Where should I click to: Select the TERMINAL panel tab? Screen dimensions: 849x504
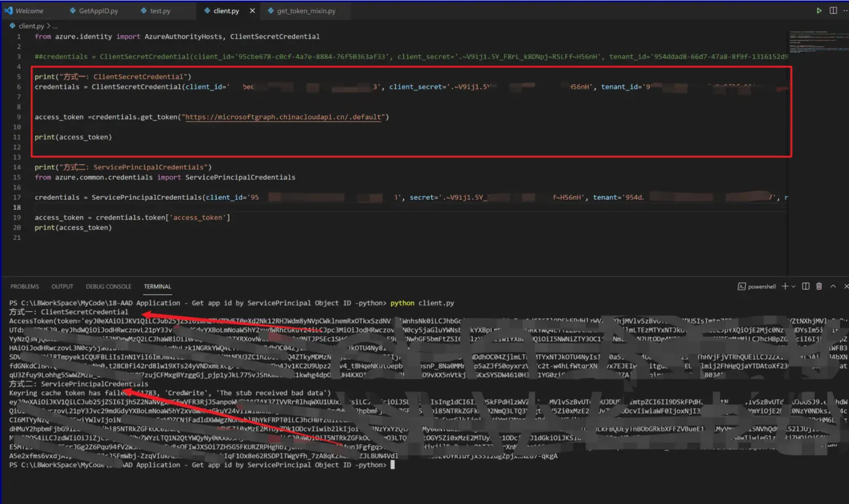click(157, 287)
